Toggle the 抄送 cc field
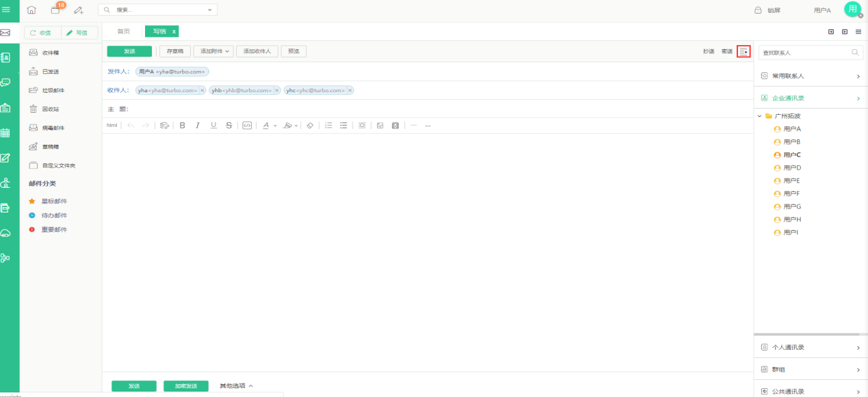Image resolution: width=868 pixels, height=397 pixels. click(709, 51)
